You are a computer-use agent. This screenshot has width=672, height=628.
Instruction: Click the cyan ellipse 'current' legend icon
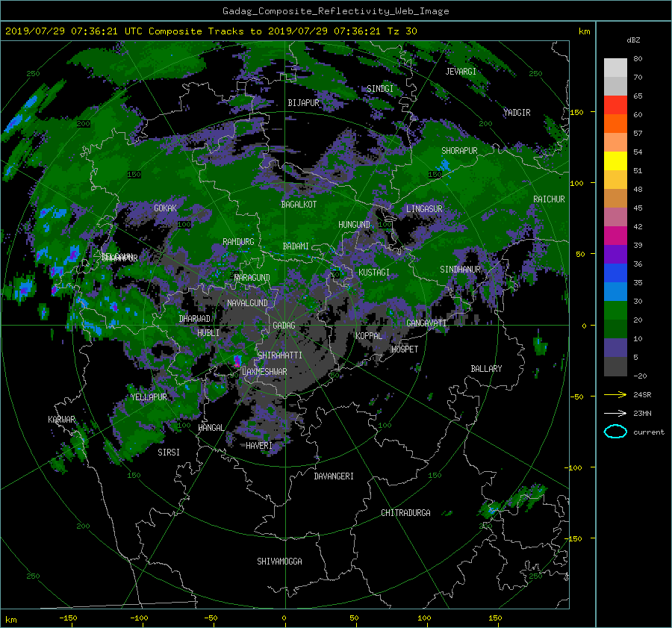click(x=615, y=432)
